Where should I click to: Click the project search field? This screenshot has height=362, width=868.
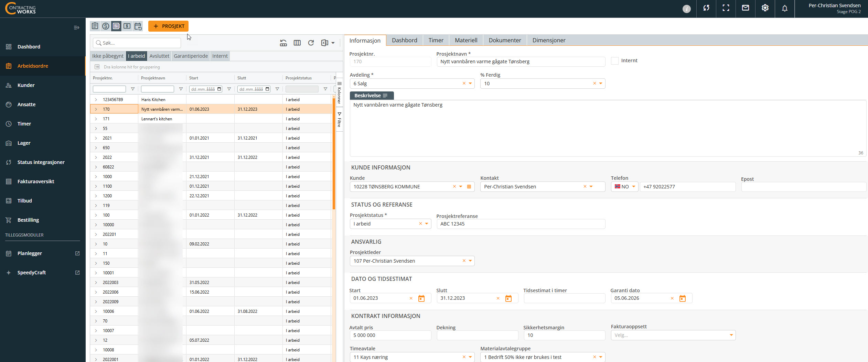[x=137, y=43]
